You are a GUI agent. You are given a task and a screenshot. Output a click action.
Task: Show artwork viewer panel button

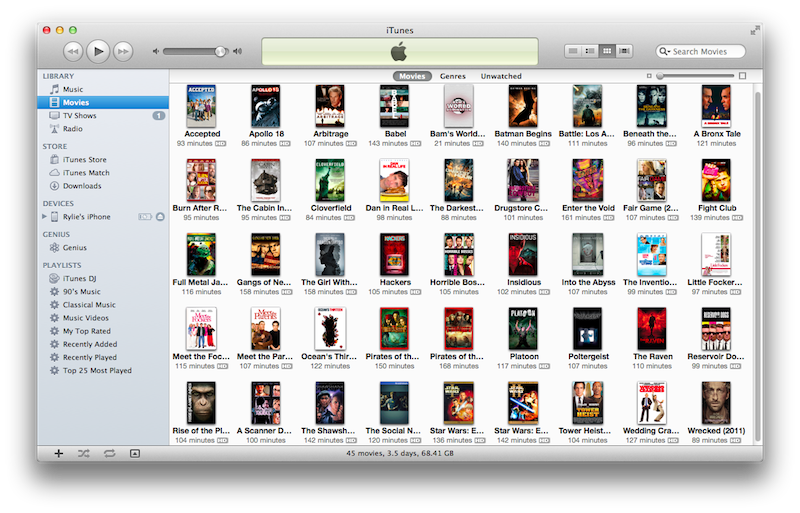[135, 453]
